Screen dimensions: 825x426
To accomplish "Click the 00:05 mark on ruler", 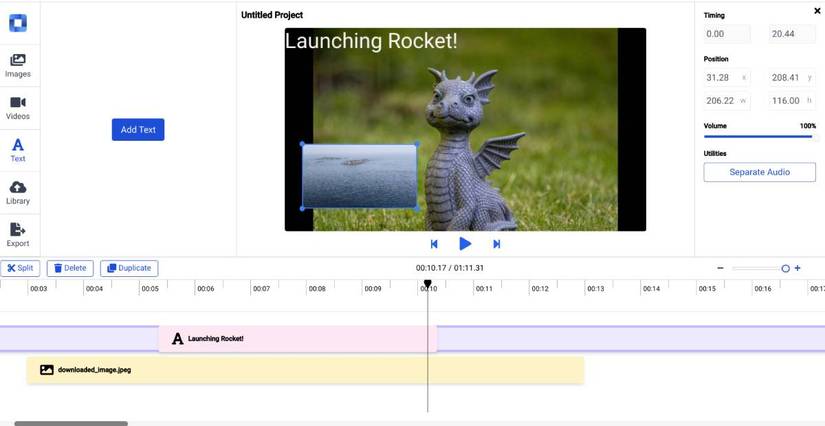I will coord(150,289).
